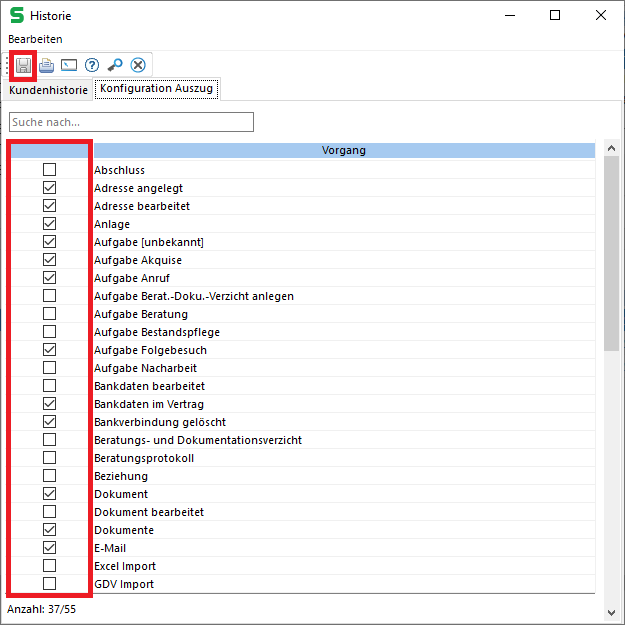Click the printer icon in toolbar

46,65
